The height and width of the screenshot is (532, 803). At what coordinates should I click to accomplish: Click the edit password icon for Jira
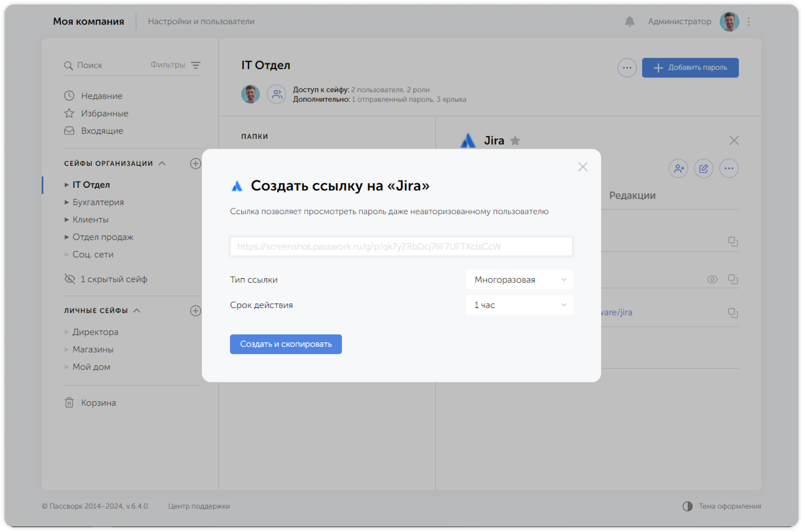click(704, 168)
